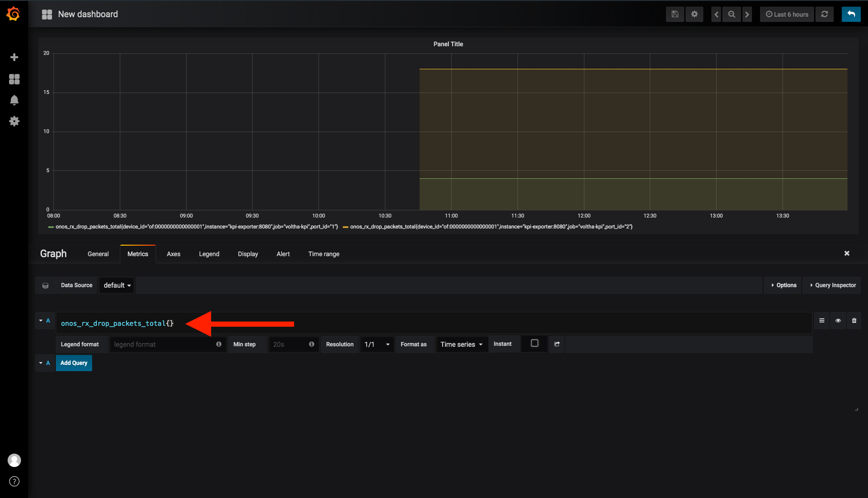Open the Format as Time series dropdown
The height and width of the screenshot is (498, 868).
click(462, 344)
